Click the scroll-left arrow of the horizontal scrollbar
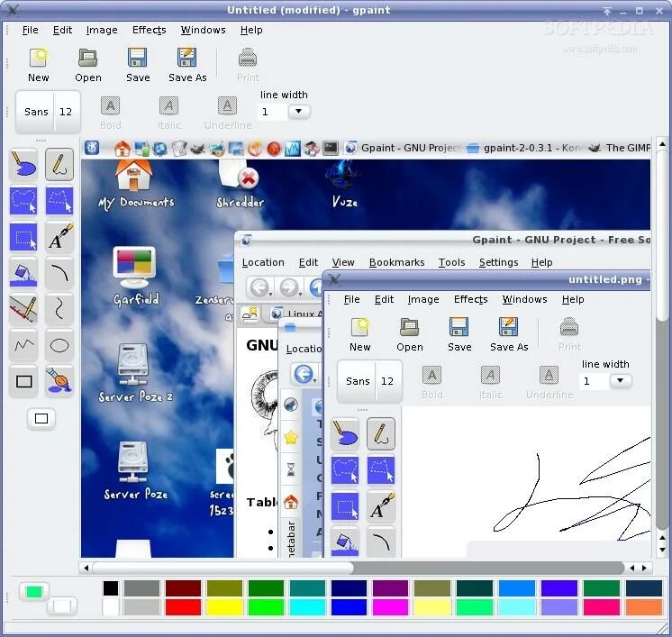The width and height of the screenshot is (672, 637). coord(86,568)
